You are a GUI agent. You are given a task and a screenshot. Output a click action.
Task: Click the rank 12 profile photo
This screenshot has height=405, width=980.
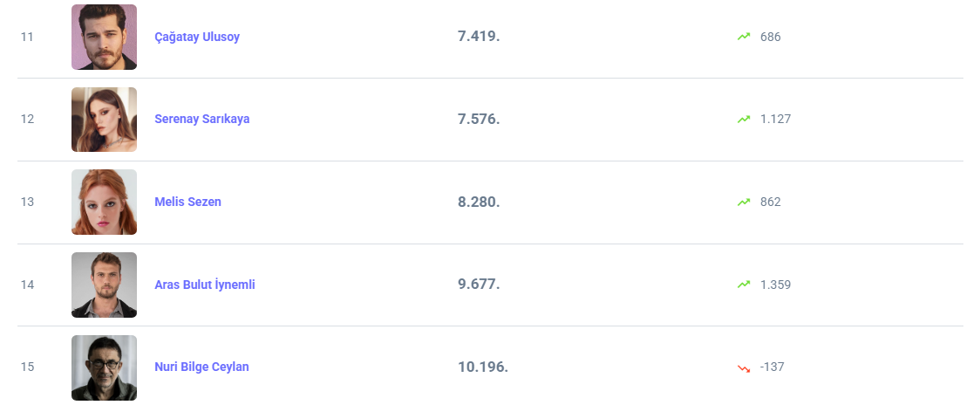pos(104,120)
